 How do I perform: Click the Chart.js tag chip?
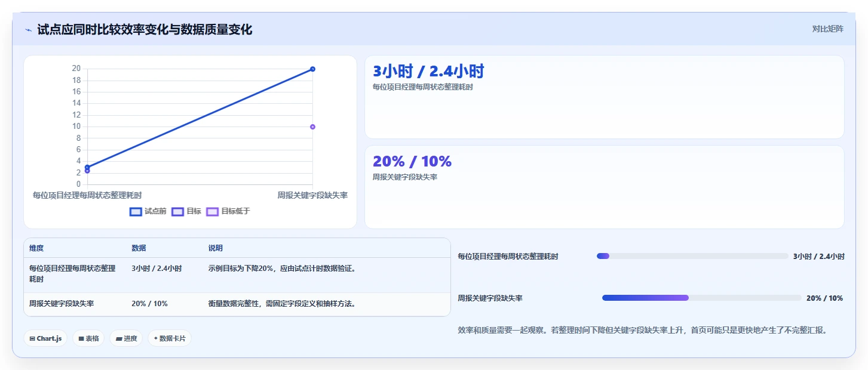coord(45,338)
